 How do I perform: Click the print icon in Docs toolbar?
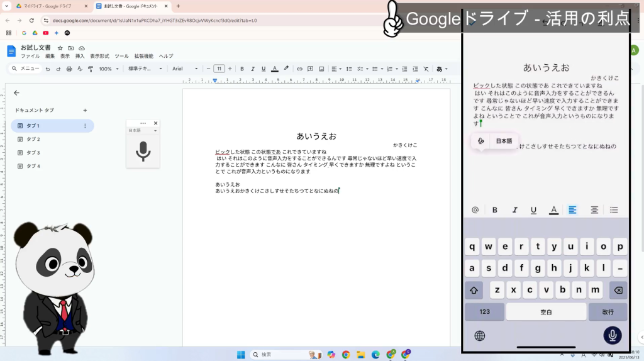tap(69, 69)
